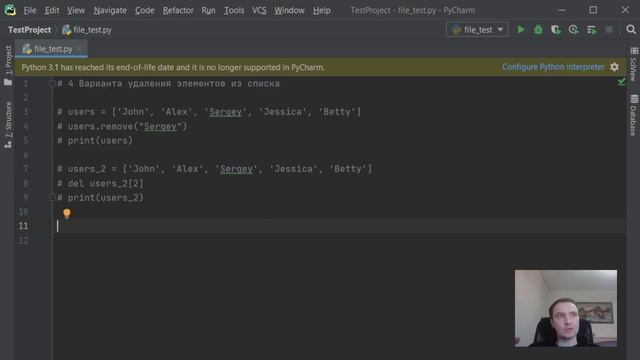This screenshot has width=640, height=360.
Task: Click the fold end marker at line 9
Action: click(x=52, y=198)
